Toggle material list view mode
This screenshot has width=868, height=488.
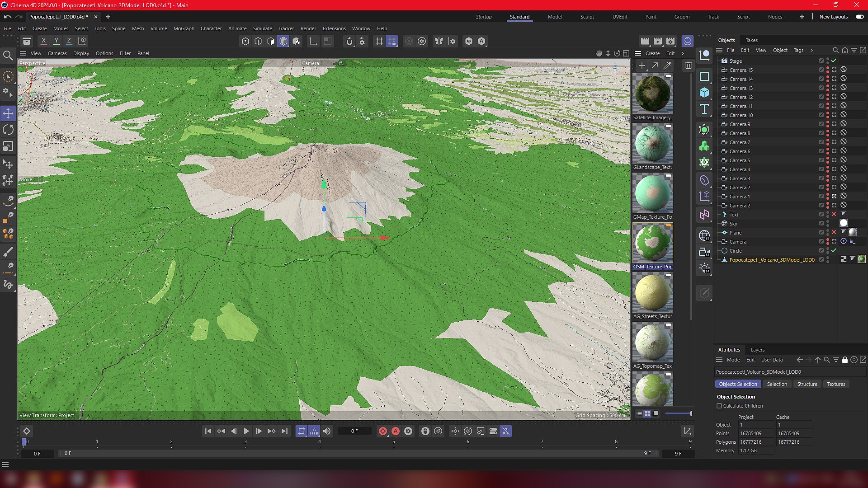[639, 413]
